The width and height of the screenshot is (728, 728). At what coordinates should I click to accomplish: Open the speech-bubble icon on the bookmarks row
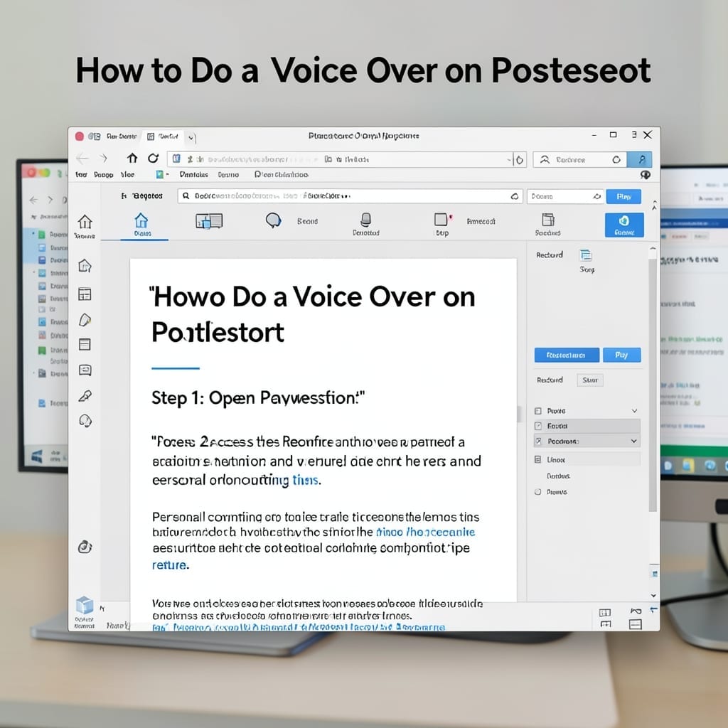pos(646,175)
